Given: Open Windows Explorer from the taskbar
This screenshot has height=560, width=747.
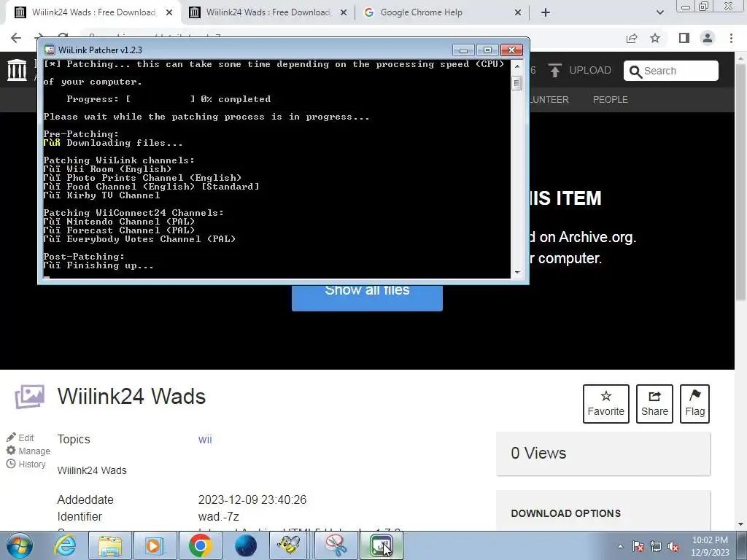Looking at the screenshot, I should 110,545.
